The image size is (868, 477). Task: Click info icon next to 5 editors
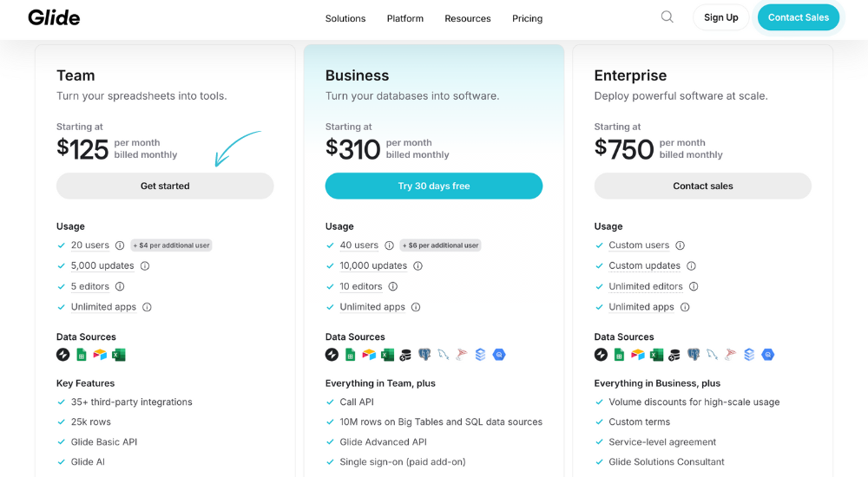click(x=120, y=286)
